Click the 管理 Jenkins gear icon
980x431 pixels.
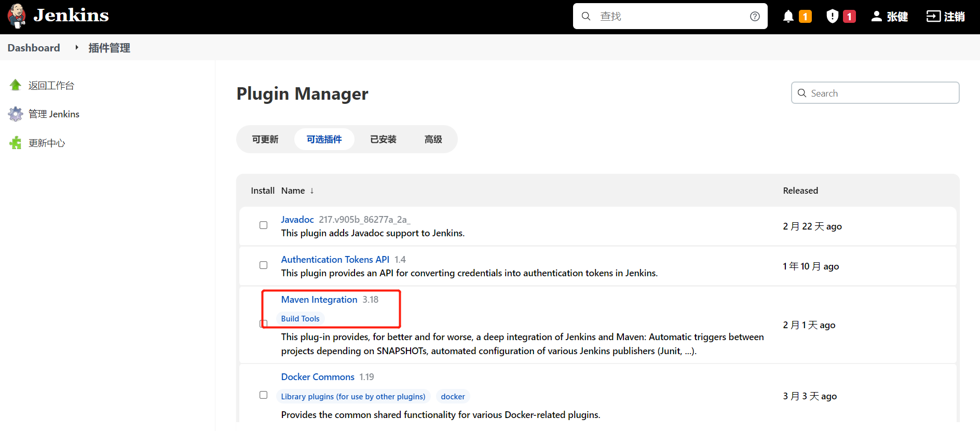pyautogui.click(x=16, y=114)
